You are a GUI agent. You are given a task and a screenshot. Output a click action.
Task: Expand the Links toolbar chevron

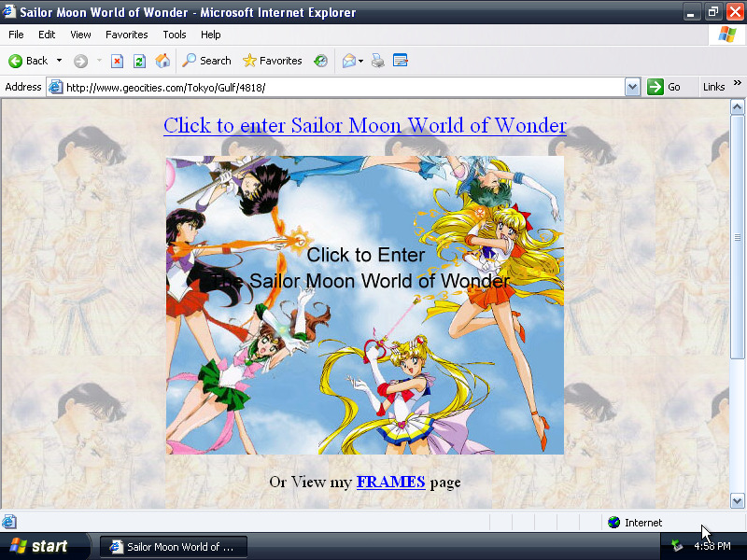click(x=738, y=83)
